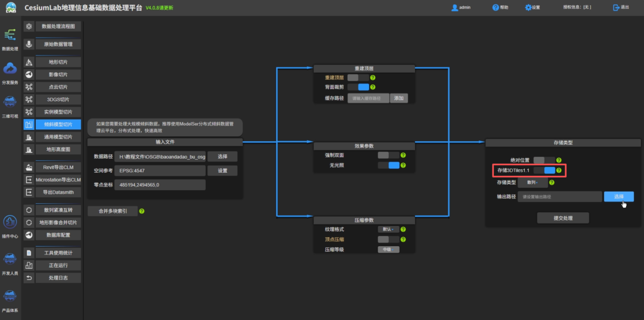Viewport: 644px width, 320px height.
Task: Toggle 顶点压缩 switch
Action: tap(389, 239)
